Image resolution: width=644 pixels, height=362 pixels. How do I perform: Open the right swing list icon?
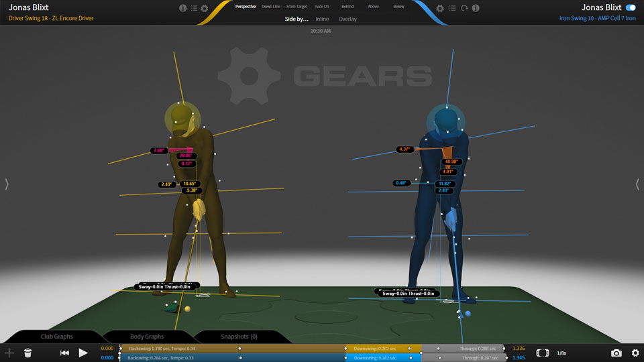(x=452, y=8)
